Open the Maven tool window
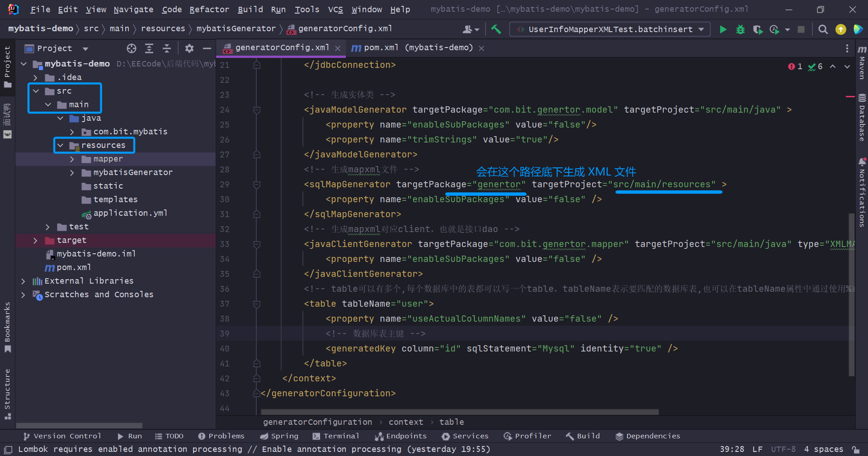Viewport: 868px width, 456px height. coord(862,62)
